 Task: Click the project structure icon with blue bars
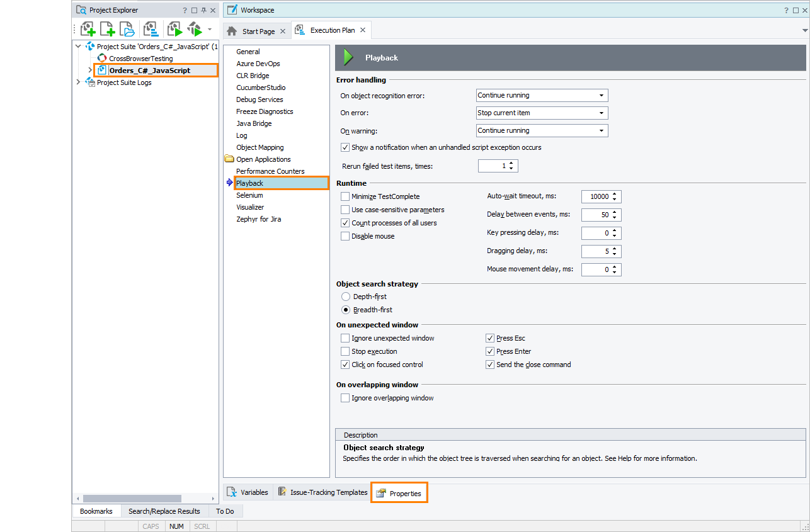151,29
